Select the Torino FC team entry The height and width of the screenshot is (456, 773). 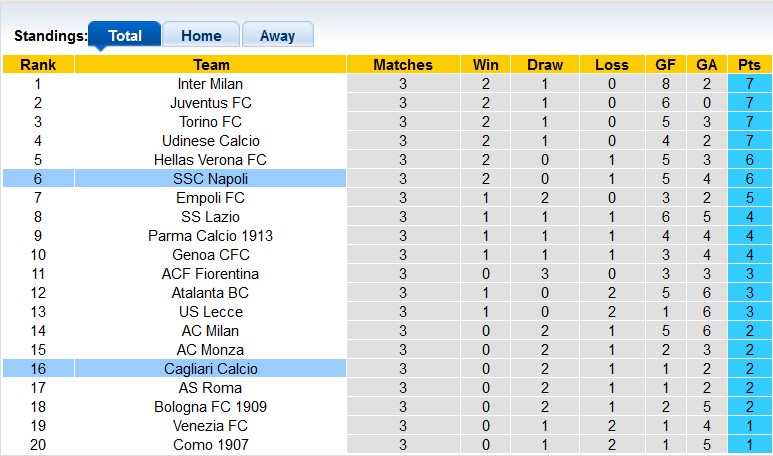[210, 122]
